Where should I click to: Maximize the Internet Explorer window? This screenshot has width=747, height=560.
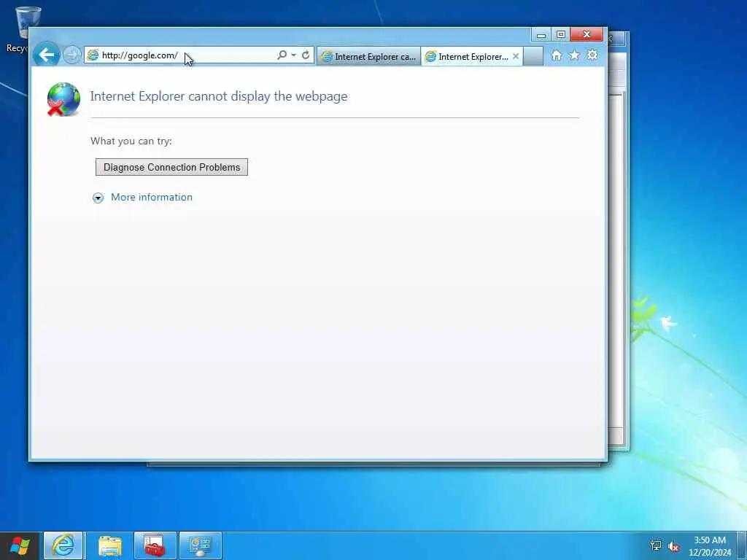pos(561,35)
